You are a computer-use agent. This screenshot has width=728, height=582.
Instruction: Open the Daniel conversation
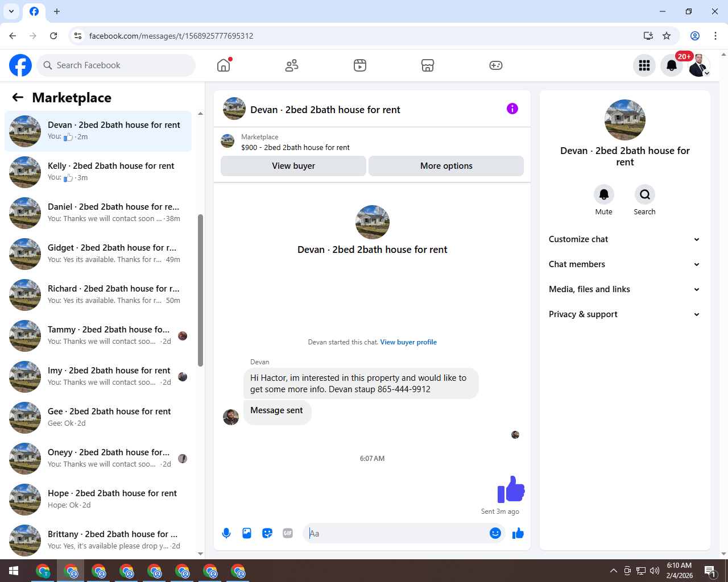point(98,213)
